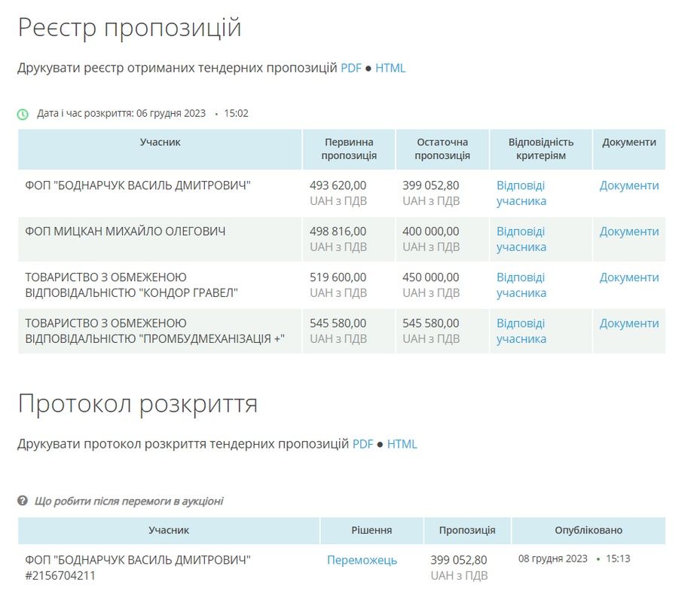Open Документи for Кондор Гравел
Screen dimensions: 700x603
pos(630,277)
